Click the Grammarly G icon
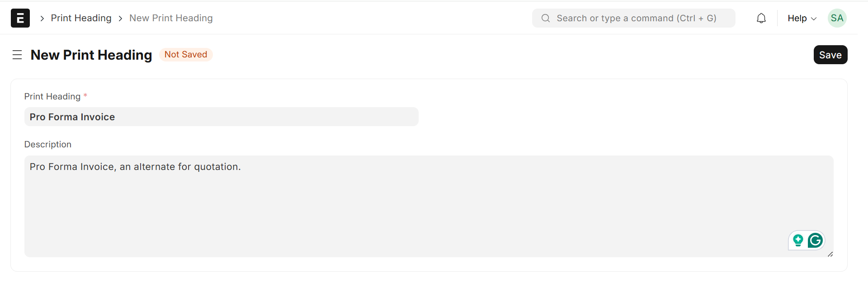 [815, 240]
